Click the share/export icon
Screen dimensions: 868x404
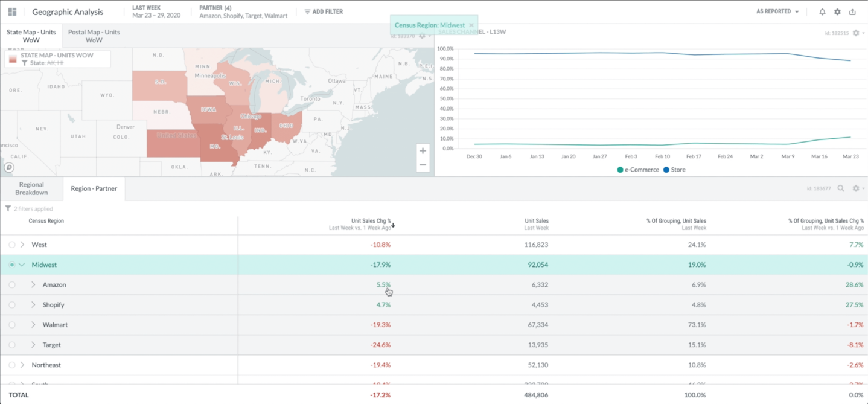[x=852, y=11]
